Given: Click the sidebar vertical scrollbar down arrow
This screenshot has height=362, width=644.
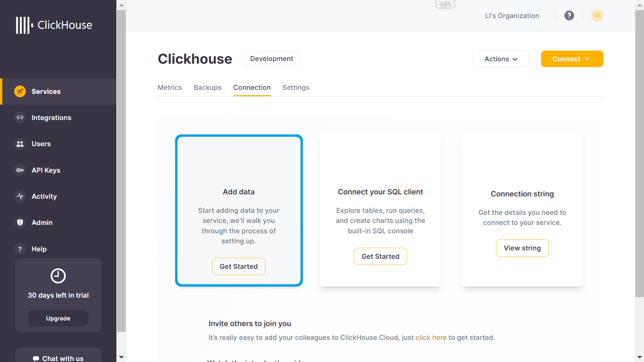Looking at the screenshot, I should pyautogui.click(x=121, y=357).
